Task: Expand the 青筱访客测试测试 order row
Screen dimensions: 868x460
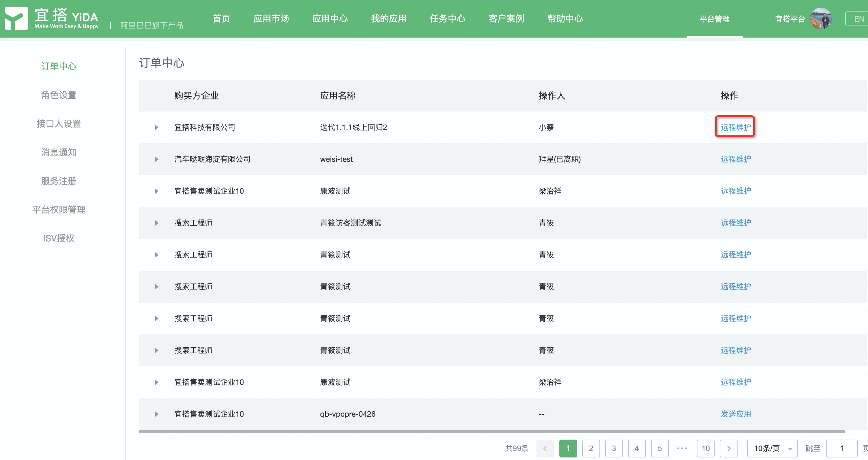Action: pyautogui.click(x=157, y=223)
